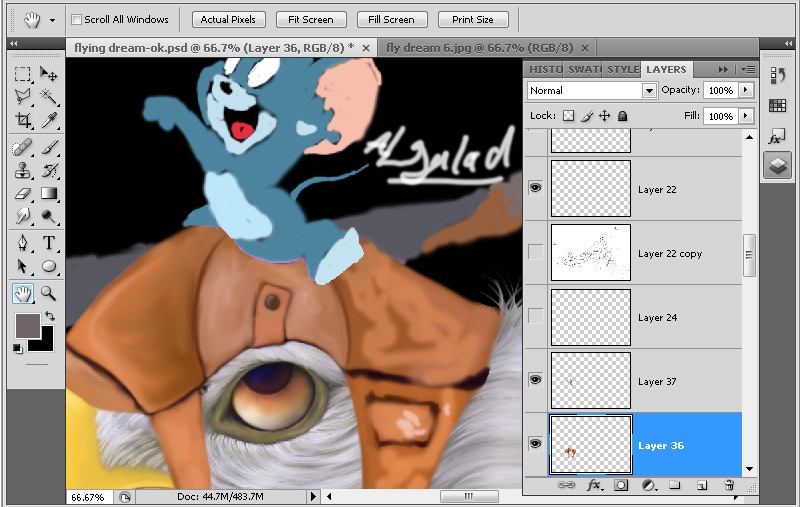The width and height of the screenshot is (800, 507).
Task: Switch to the Styles panel tab
Action: coord(623,69)
